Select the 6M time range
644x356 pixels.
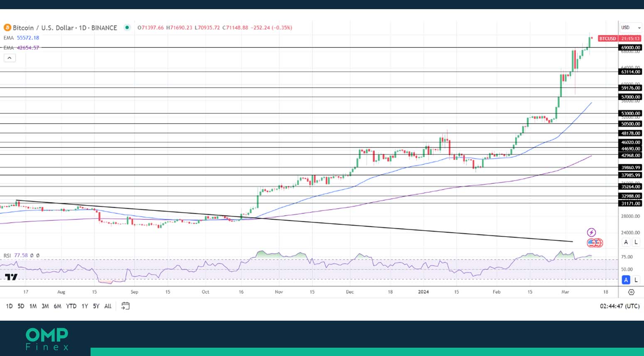(57, 306)
